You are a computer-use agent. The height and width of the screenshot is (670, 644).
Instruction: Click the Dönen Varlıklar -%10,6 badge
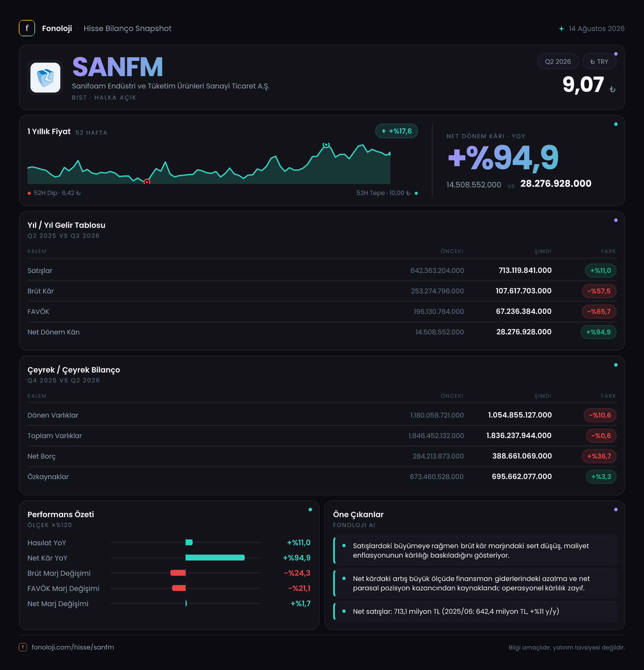coord(600,415)
